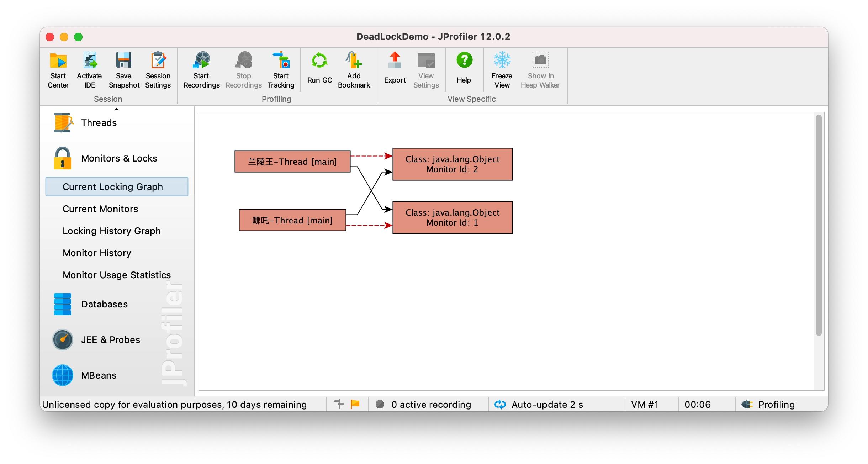Click the orange flag status icon
The image size is (868, 464).
355,404
